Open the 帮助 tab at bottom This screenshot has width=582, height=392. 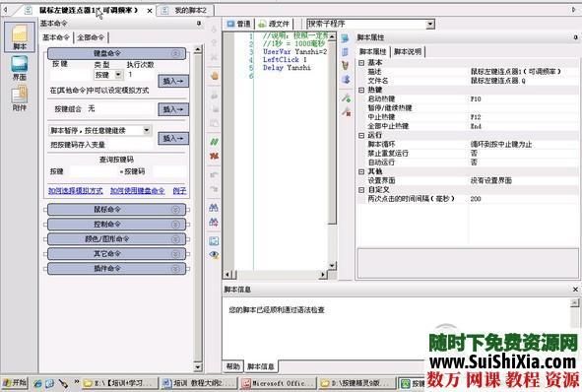click(x=233, y=366)
